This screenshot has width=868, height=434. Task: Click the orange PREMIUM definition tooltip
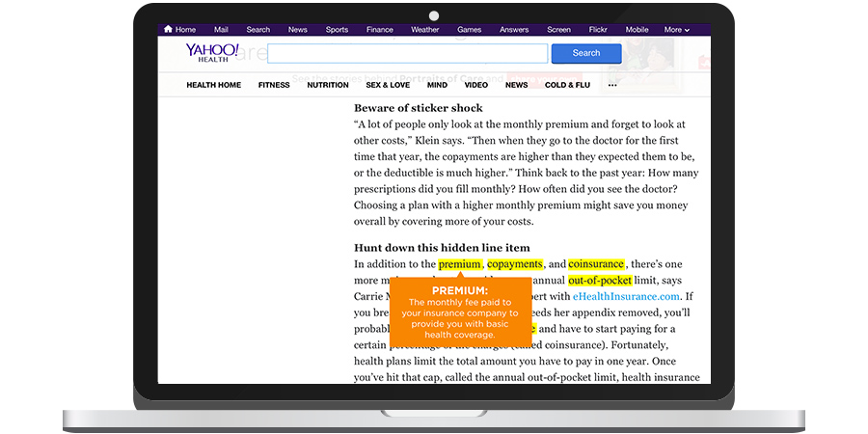coord(460,312)
